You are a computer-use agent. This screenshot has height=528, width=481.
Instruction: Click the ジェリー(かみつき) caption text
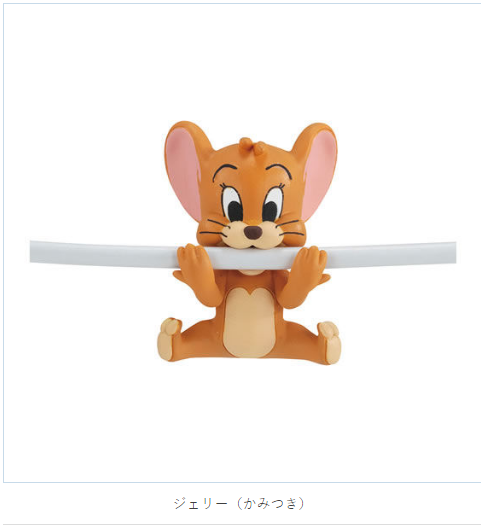(240, 504)
